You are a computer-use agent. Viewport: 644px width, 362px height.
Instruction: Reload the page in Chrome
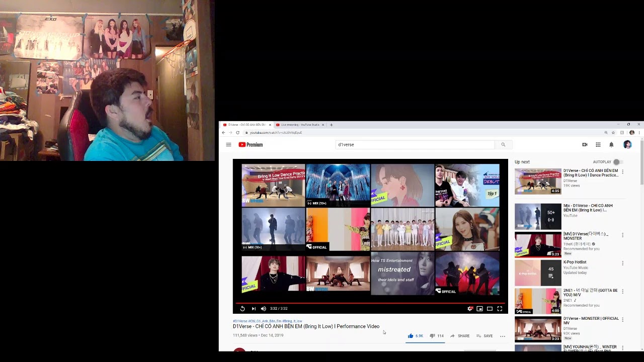click(237, 133)
